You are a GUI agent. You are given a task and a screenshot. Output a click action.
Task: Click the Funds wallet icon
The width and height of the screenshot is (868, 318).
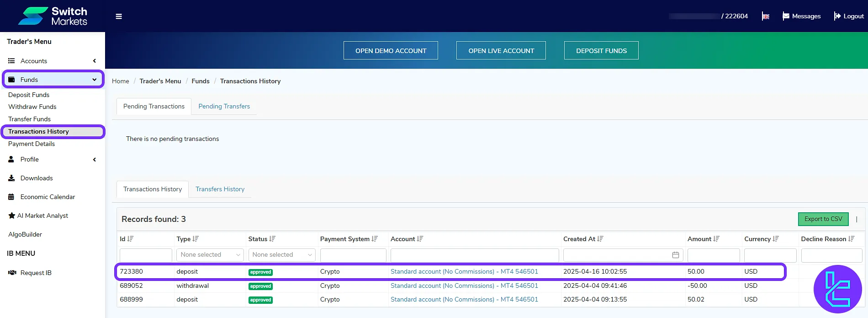pyautogui.click(x=11, y=80)
